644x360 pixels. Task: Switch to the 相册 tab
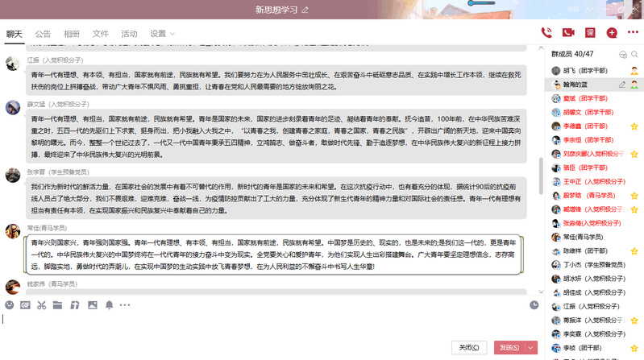(x=72, y=34)
